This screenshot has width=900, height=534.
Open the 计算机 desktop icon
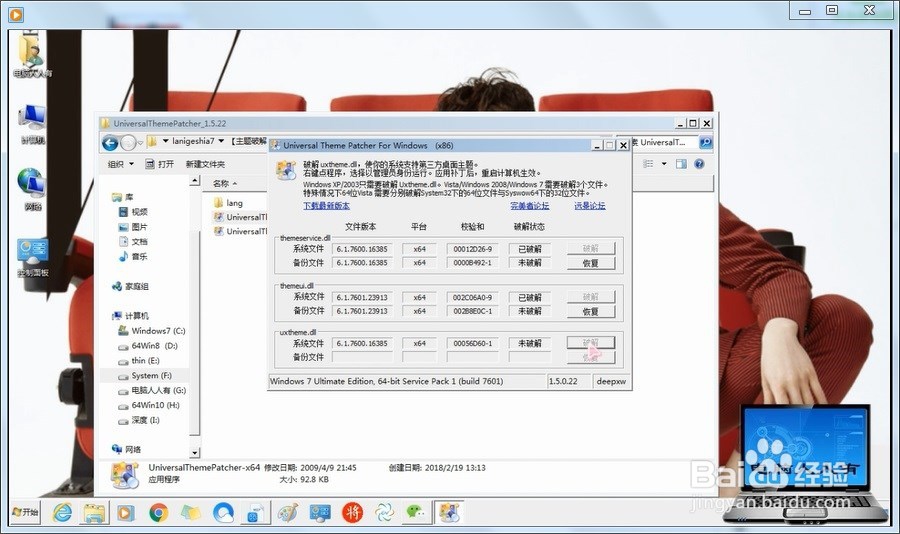[32, 125]
